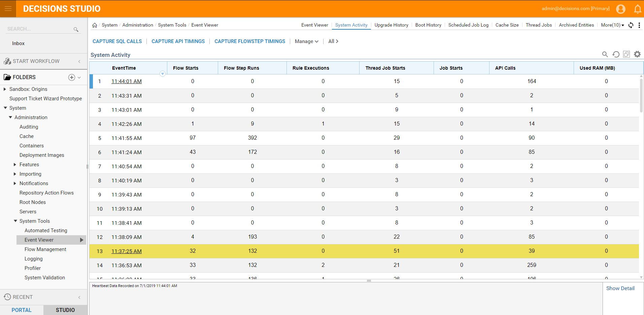This screenshot has width=644, height=315.
Task: Open report in a popout window icon
Action: pos(626,54)
